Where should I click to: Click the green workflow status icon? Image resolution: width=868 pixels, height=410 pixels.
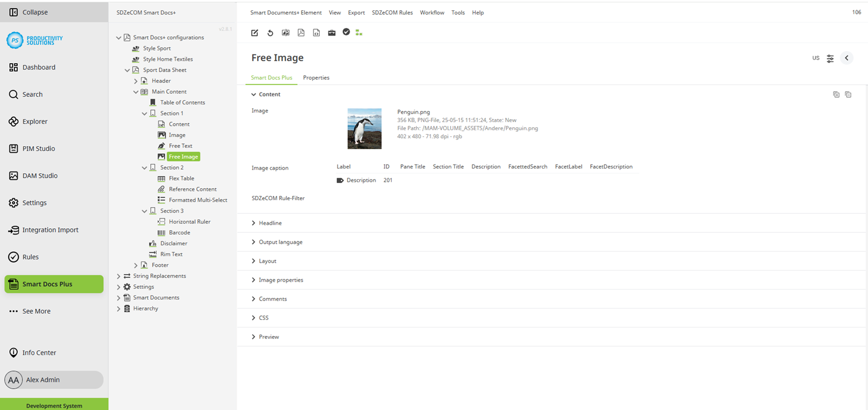(x=359, y=33)
